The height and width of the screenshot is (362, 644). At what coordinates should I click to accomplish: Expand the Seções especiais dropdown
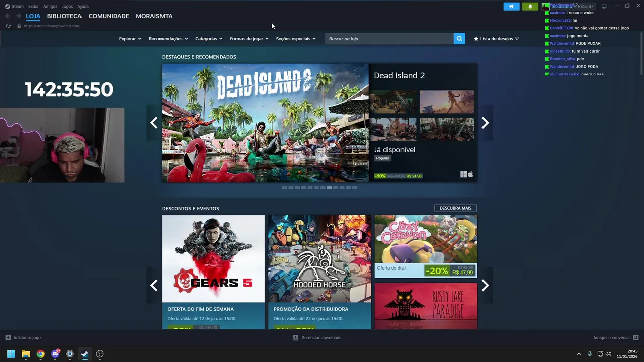pos(296,39)
